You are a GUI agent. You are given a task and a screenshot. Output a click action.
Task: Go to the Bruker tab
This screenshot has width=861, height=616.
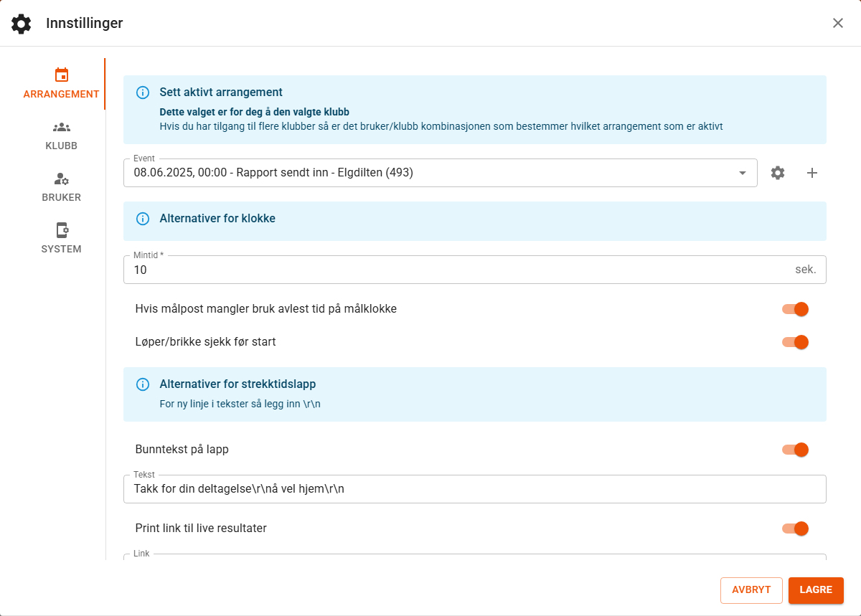point(61,187)
